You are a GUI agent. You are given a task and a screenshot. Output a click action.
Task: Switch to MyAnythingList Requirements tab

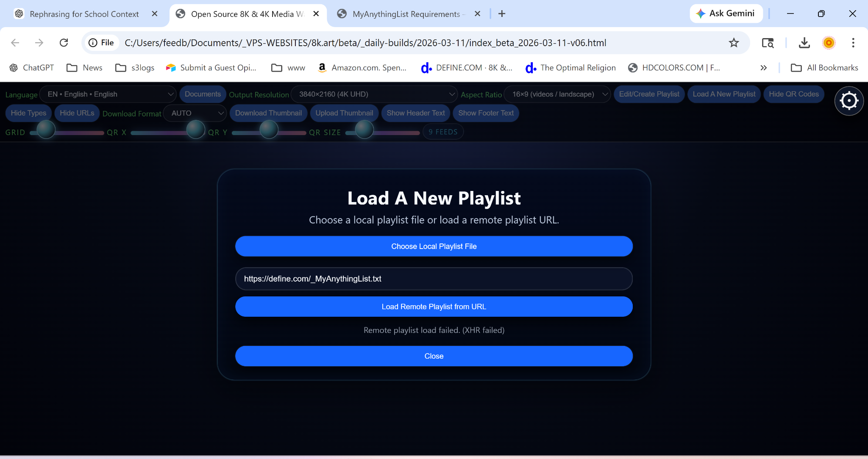click(x=406, y=14)
